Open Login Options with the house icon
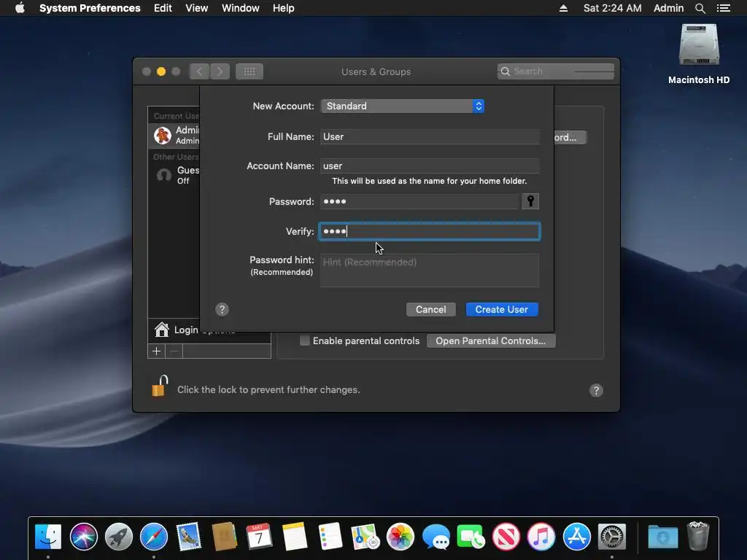 coord(161,330)
